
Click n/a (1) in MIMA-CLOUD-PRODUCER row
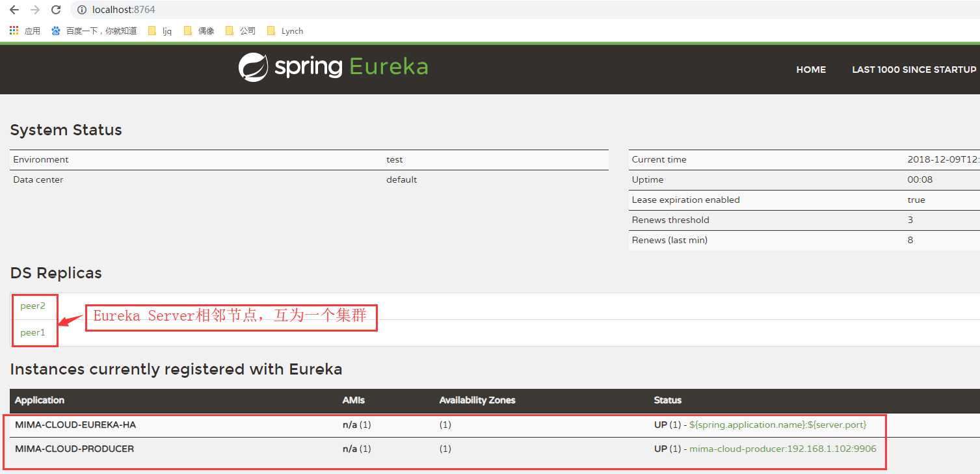[x=357, y=449]
